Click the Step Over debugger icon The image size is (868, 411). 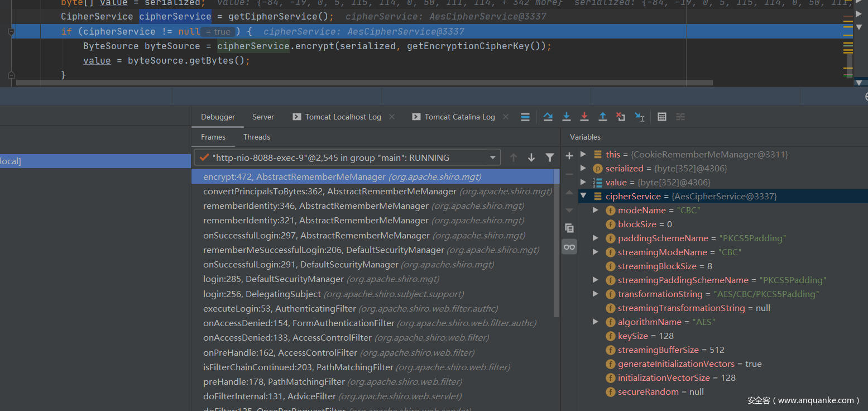(x=548, y=117)
